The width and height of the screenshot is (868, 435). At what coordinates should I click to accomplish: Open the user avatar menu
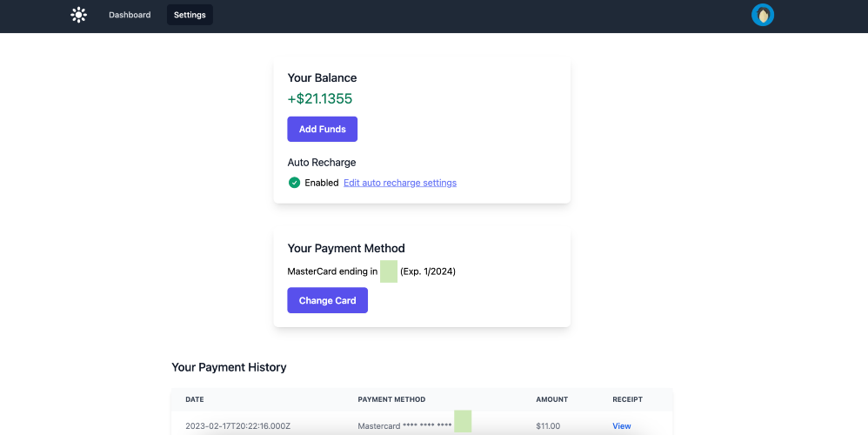[x=762, y=15]
